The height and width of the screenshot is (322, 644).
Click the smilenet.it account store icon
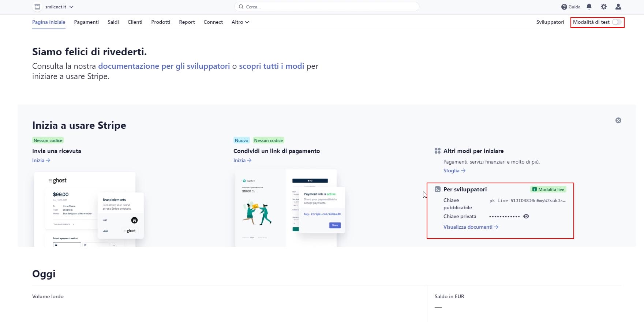coord(37,7)
